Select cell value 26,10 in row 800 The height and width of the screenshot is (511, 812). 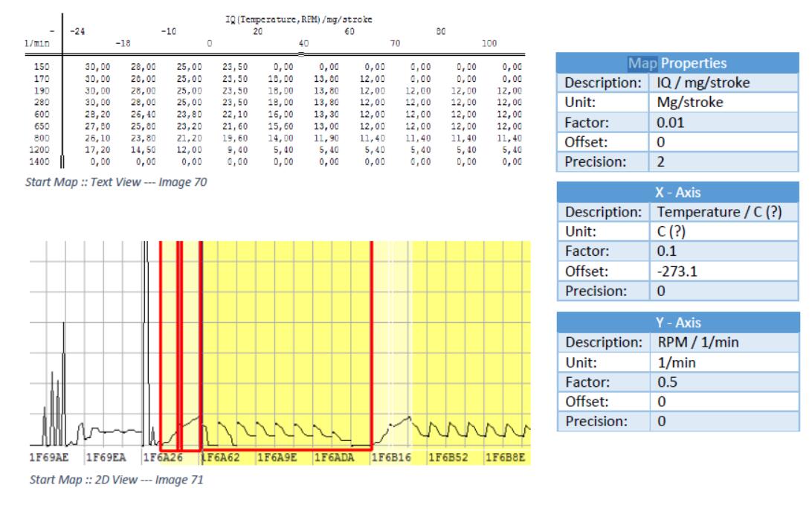point(98,138)
